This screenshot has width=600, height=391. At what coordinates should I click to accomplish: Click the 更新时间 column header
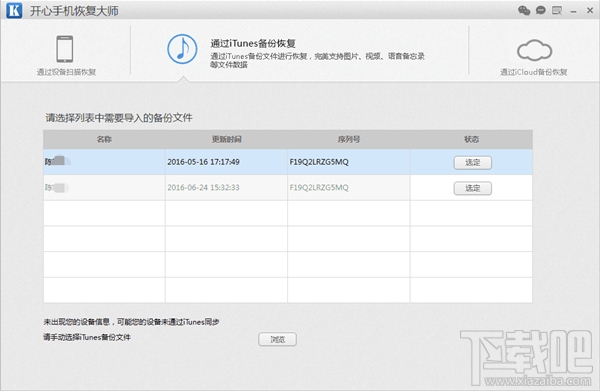coord(227,139)
